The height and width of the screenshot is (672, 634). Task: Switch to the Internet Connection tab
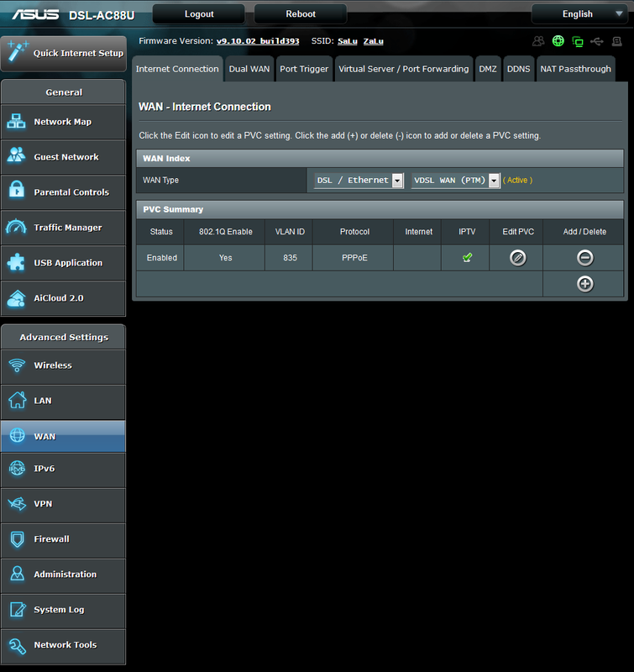point(177,69)
